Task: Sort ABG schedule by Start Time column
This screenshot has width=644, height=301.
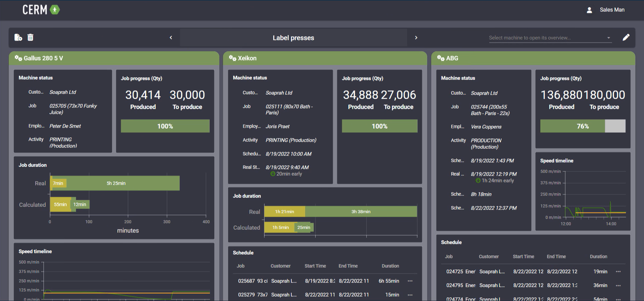Action: 524,256
